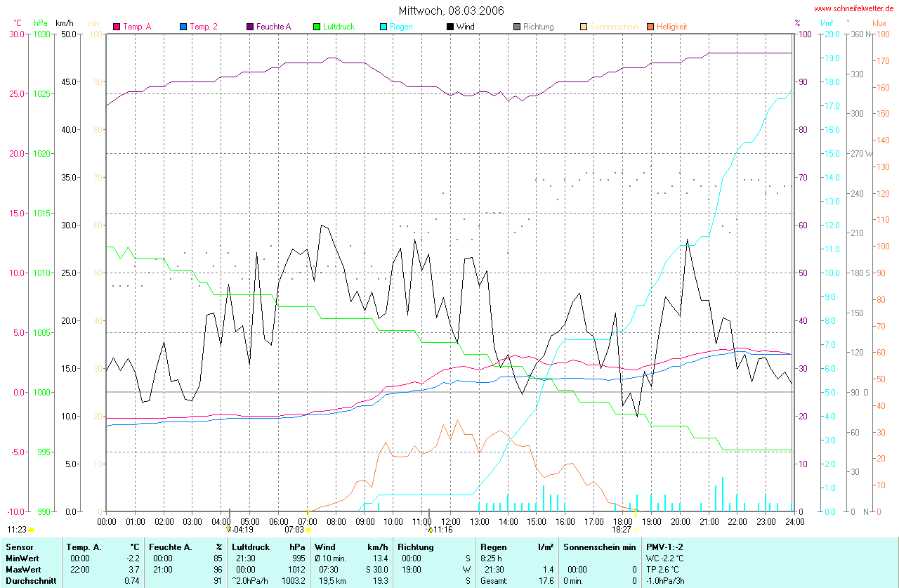Screen dimensions: 899x588
Task: Select the green Luftdruck legend swatch
Action: (x=317, y=27)
